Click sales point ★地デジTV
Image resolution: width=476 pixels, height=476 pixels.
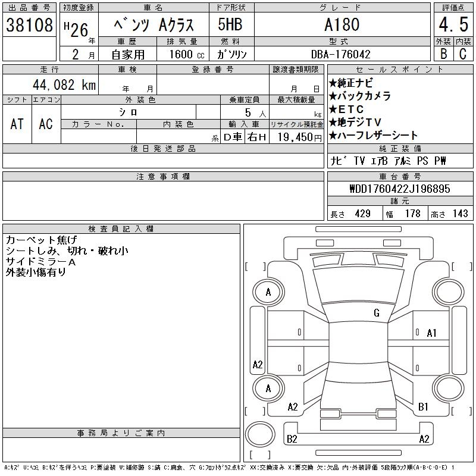pyautogui.click(x=355, y=123)
